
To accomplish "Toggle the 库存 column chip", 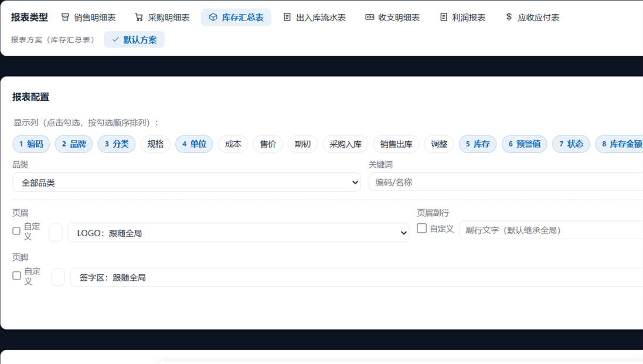I will click(478, 144).
